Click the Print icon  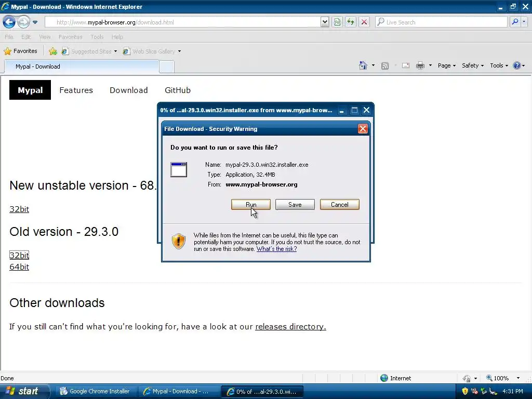[420, 65]
